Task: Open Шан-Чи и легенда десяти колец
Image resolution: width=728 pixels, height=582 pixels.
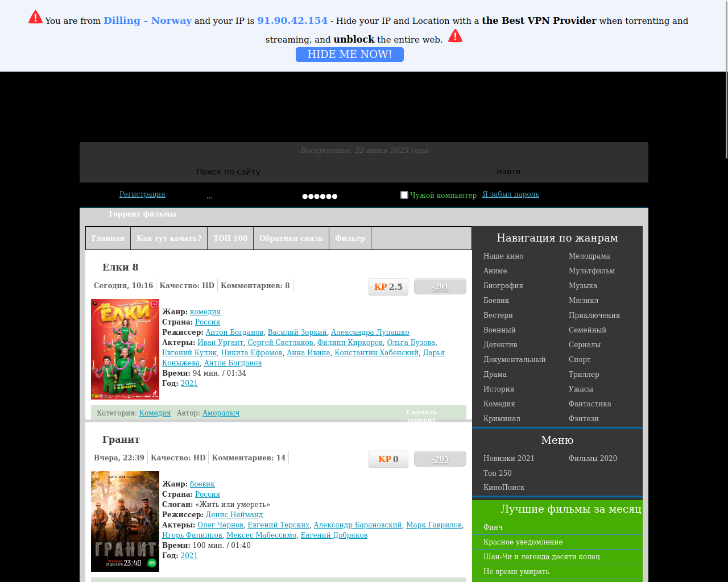Action: click(541, 556)
